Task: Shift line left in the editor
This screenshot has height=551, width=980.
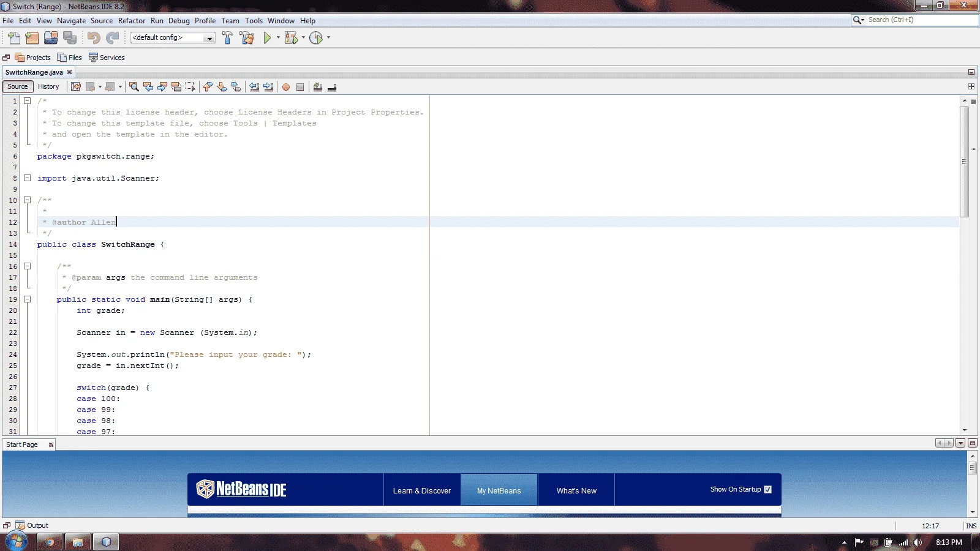Action: (x=254, y=87)
